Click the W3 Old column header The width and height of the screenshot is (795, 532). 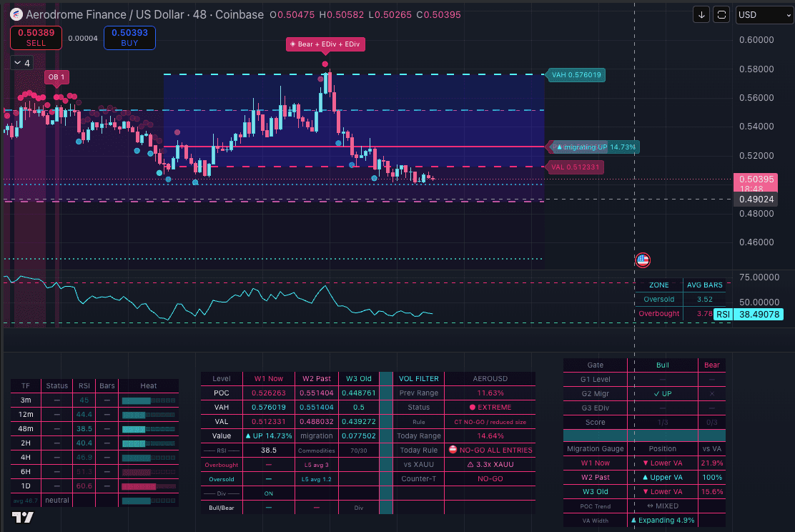click(358, 379)
